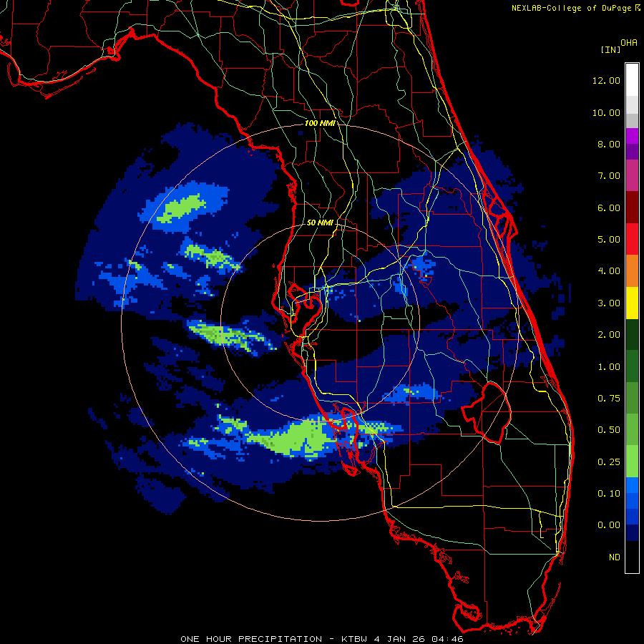644x644 pixels.
Task: Select the 3.00 legend value
Action: tap(609, 303)
